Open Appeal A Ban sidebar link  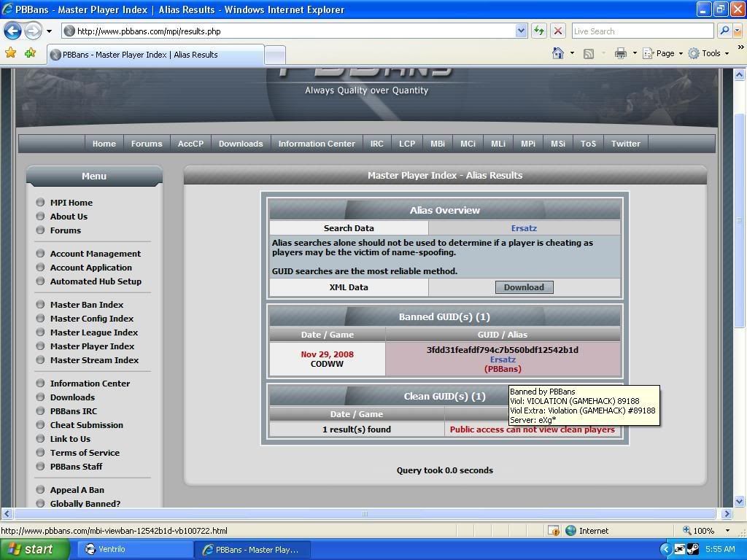click(77, 489)
